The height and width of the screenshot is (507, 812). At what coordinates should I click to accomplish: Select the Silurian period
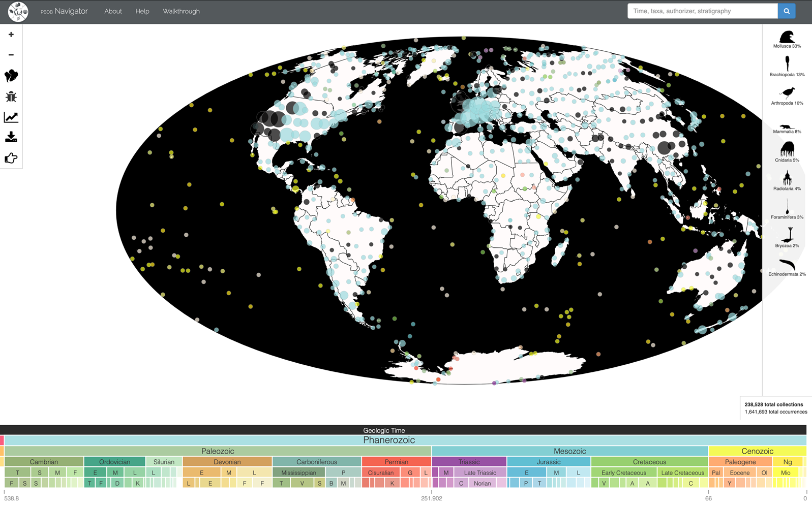164,462
